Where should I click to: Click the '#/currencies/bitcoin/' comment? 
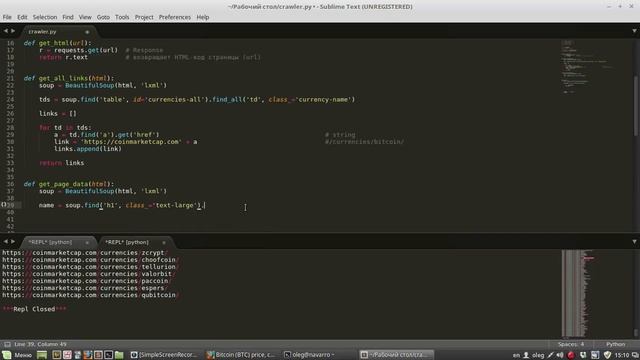pos(364,142)
